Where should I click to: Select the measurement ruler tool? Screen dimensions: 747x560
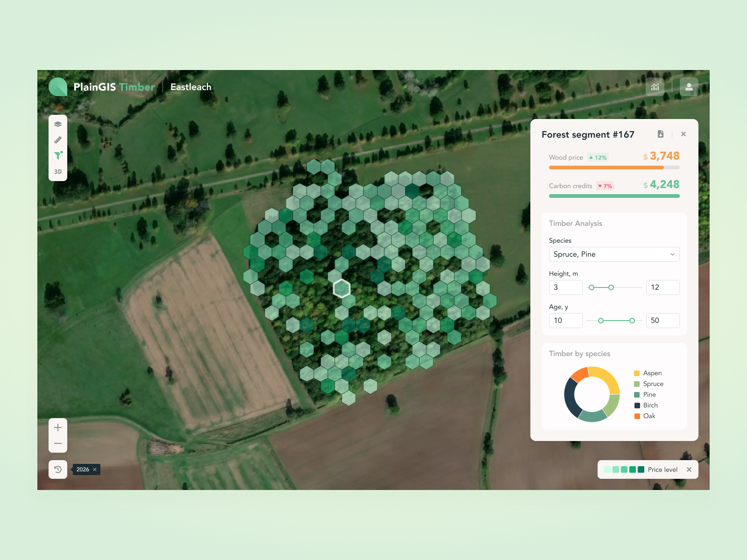pyautogui.click(x=57, y=140)
